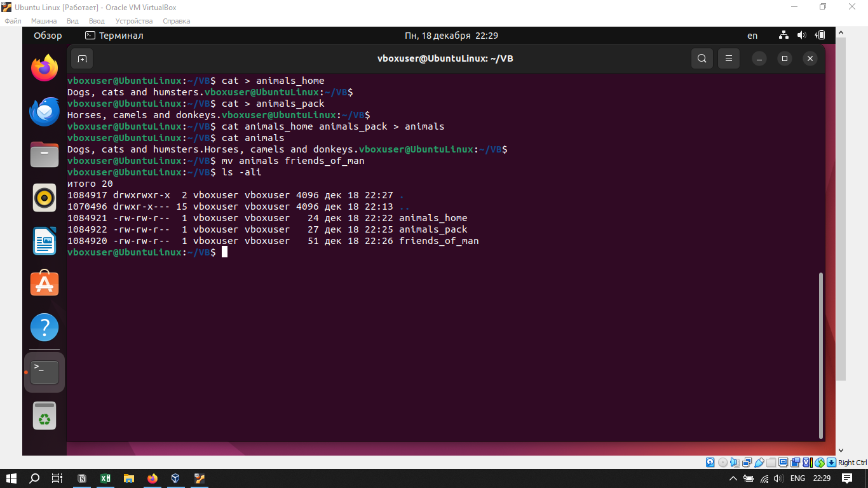Open the Вид menu
868x488 pixels.
point(72,21)
